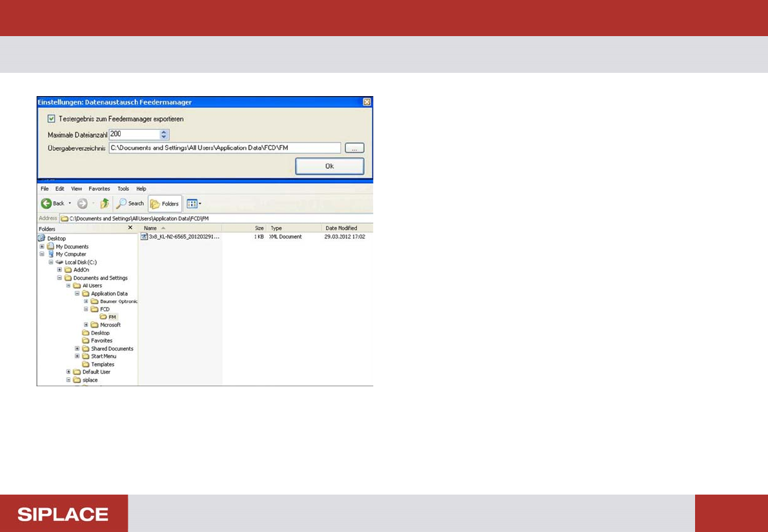Click the Explorer address bar path
The height and width of the screenshot is (532, 768).
(x=216, y=219)
